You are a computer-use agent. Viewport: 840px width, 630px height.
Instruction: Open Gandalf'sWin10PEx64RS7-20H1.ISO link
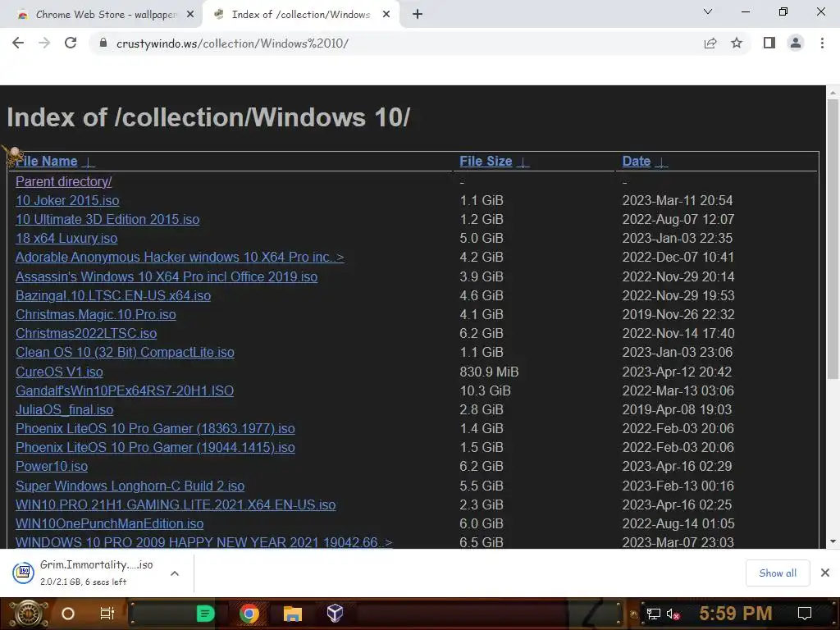(125, 390)
